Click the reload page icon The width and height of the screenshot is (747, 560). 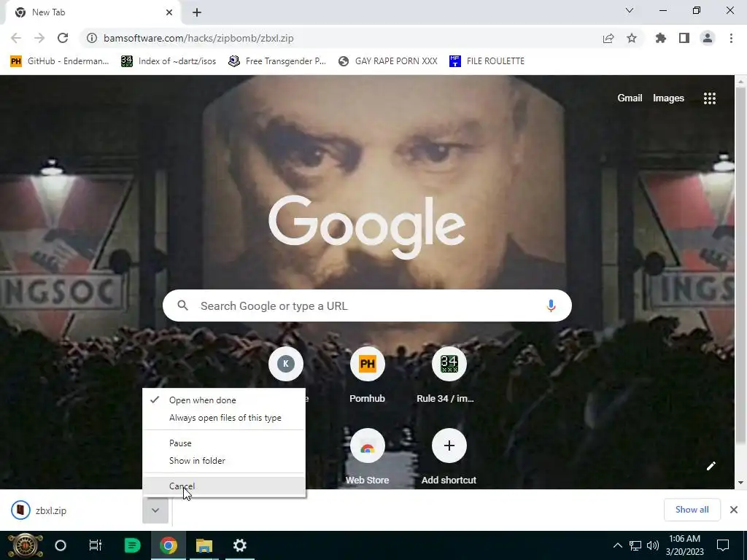point(63,38)
